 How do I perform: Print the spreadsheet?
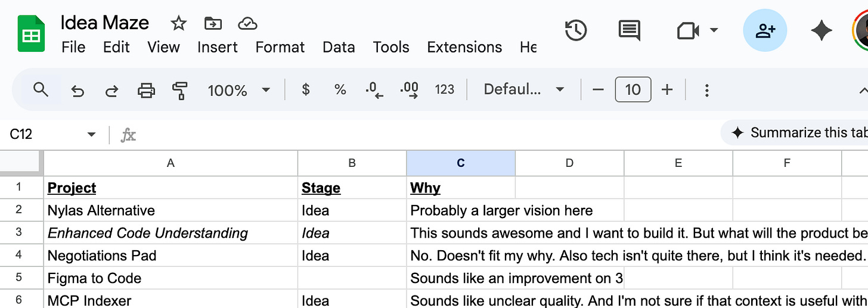coord(146,91)
